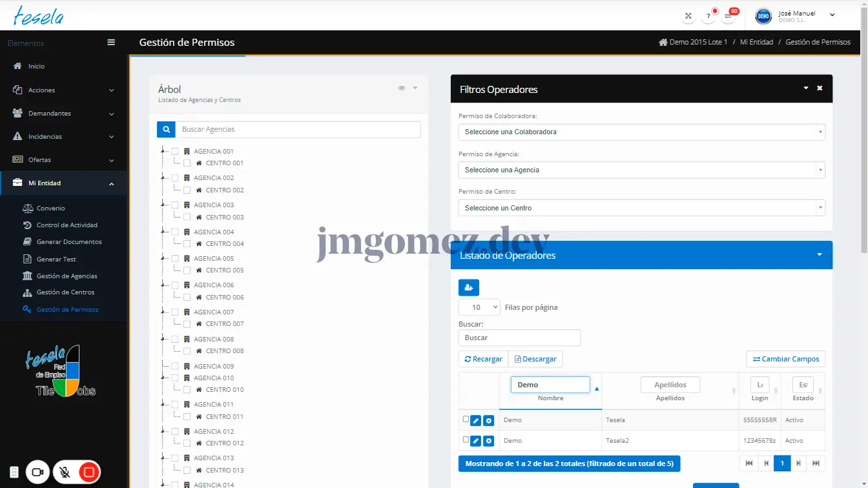The height and width of the screenshot is (488, 868).
Task: Click the blue search icon in Árbol panel
Action: tap(166, 130)
